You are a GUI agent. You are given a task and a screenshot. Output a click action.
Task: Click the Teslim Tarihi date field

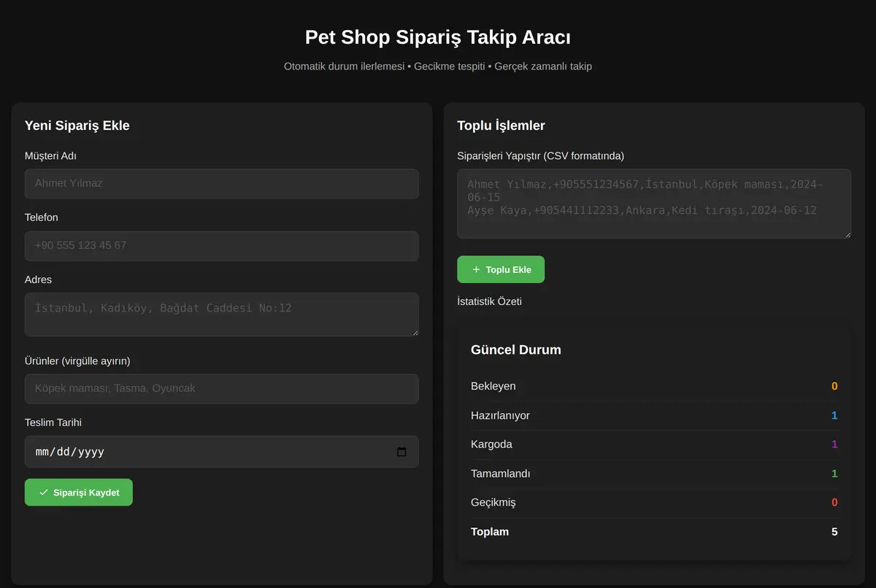[x=221, y=452]
